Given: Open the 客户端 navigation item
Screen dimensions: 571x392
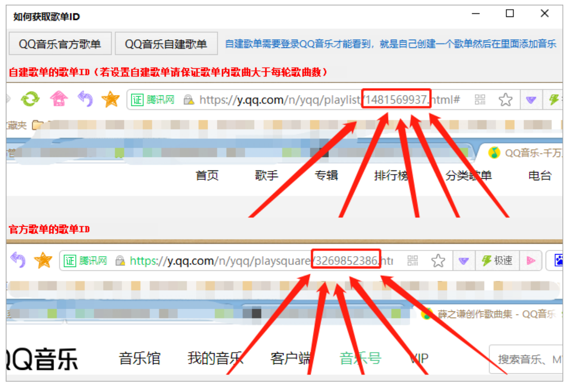Looking at the screenshot, I should (x=291, y=358).
